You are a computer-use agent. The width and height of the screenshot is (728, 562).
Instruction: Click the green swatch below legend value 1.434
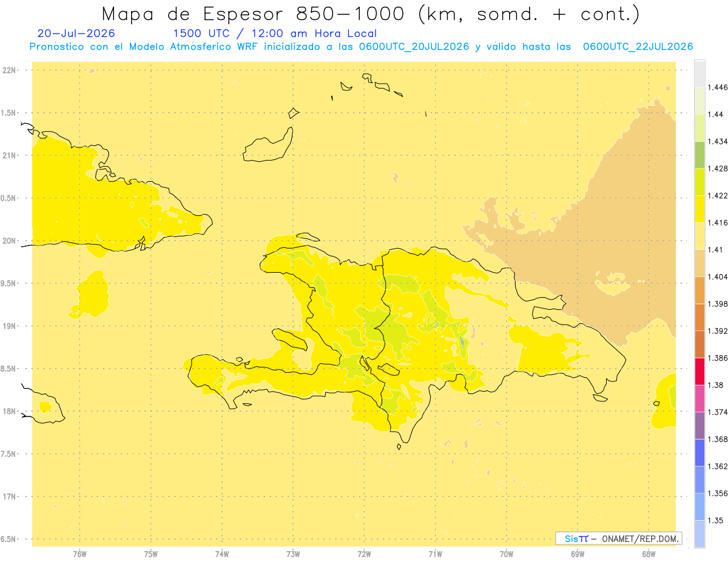click(699, 155)
